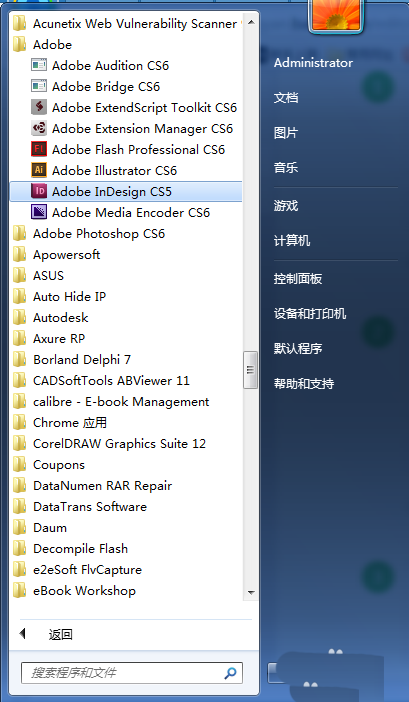This screenshot has height=702, width=409.
Task: Open 设备和打印机 from the right pane
Action: pyautogui.click(x=310, y=313)
